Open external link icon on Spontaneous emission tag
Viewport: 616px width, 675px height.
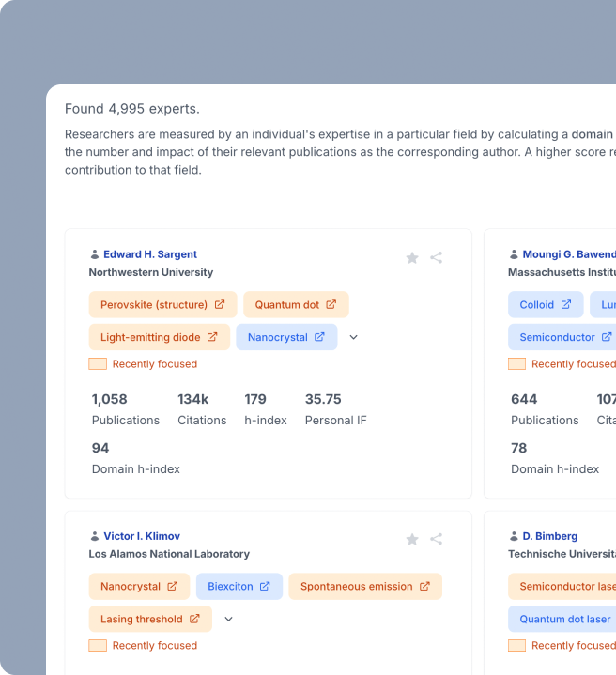(424, 586)
